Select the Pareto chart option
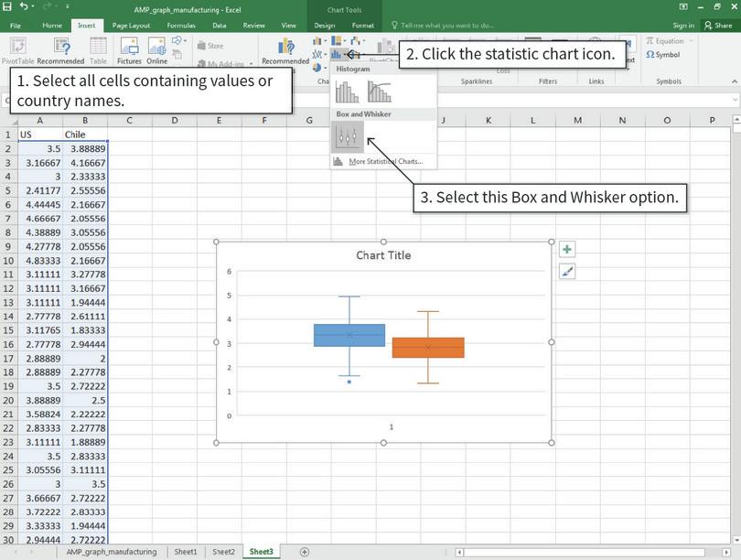741x560 pixels. 379,92
